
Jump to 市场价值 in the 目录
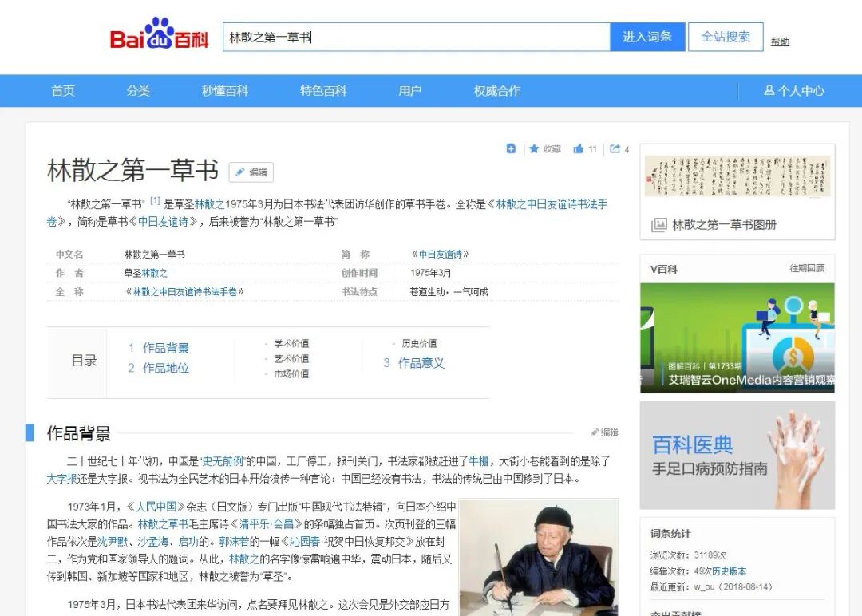tap(291, 373)
